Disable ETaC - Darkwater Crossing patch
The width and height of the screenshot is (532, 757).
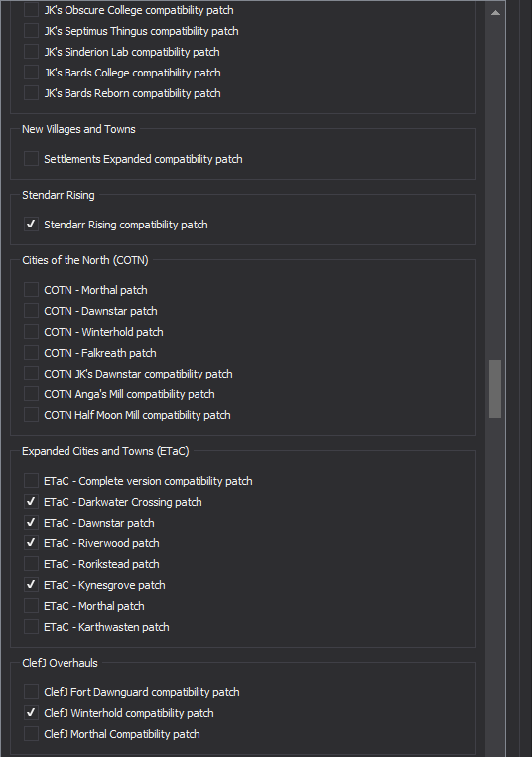(x=32, y=501)
